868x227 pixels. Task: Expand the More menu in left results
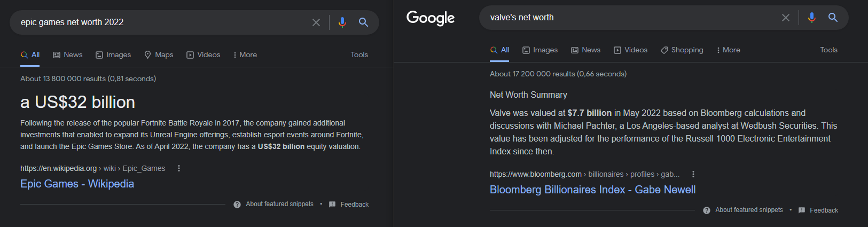pos(245,54)
